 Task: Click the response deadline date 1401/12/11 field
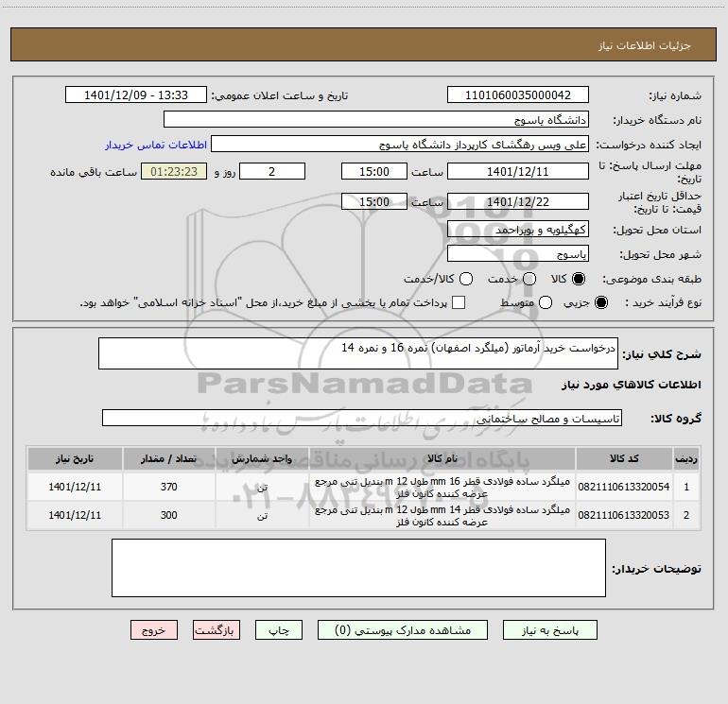point(518,171)
